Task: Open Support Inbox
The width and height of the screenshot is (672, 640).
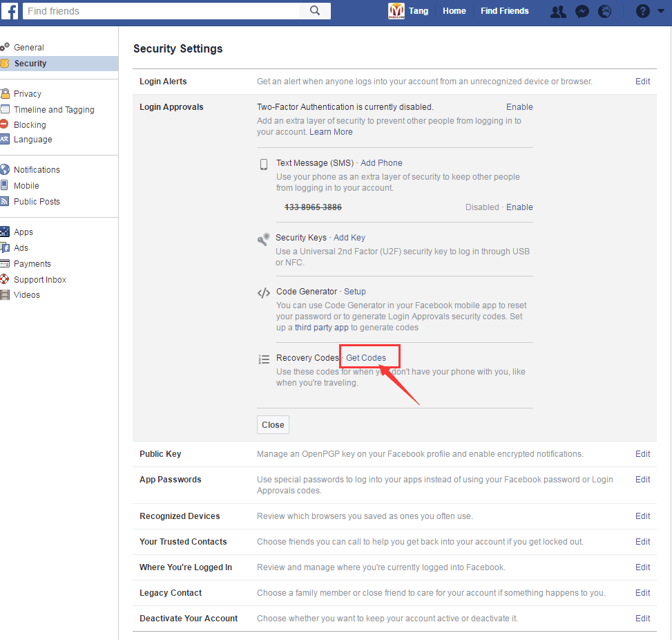Action: click(x=40, y=279)
